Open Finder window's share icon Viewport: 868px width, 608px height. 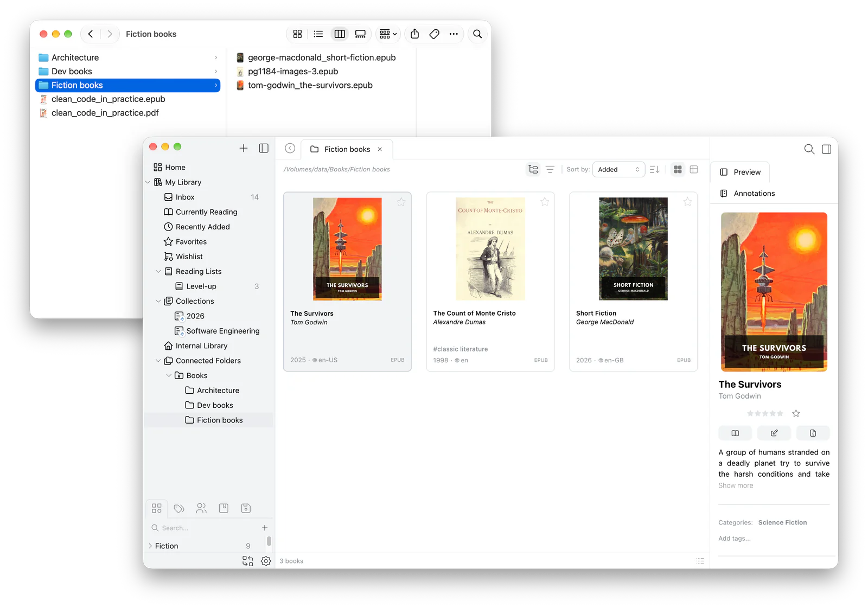pyautogui.click(x=415, y=34)
